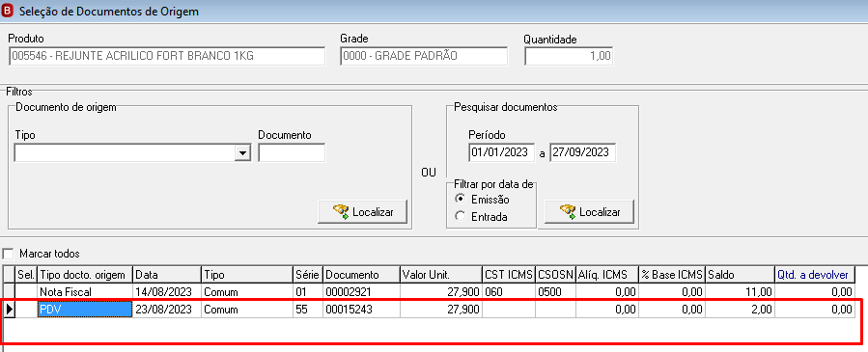Click the row pointer arrow beside PDV row
This screenshot has width=868, height=352.
pos(9,310)
